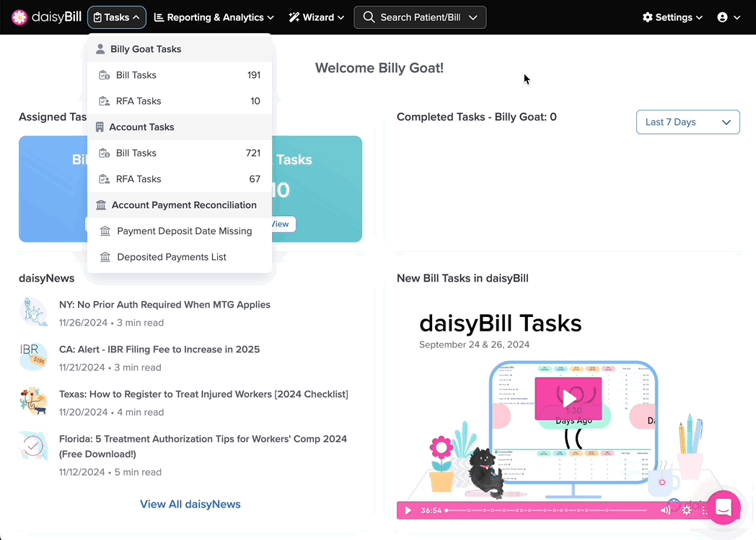Click the Account Payment Reconciliation header
This screenshot has width=756, height=540.
[x=180, y=205]
